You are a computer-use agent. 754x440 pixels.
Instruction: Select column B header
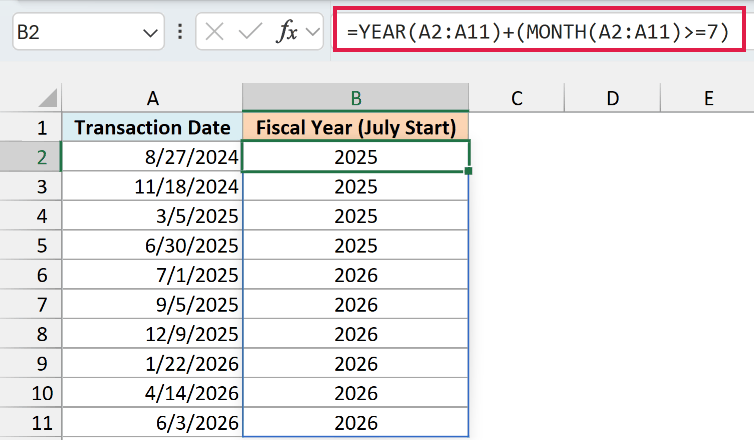point(356,98)
